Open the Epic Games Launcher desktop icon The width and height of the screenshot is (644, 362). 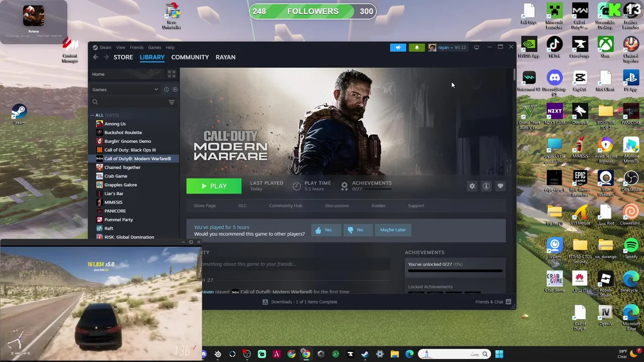[x=580, y=184]
